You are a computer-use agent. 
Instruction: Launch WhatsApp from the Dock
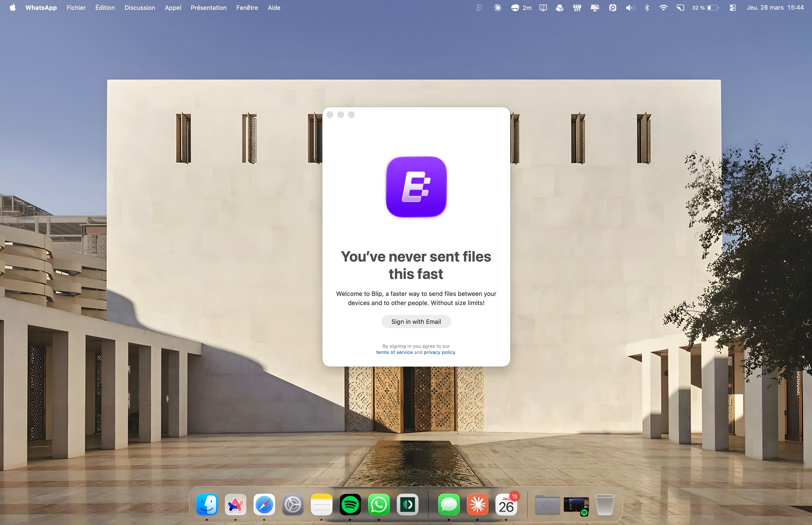(x=379, y=504)
